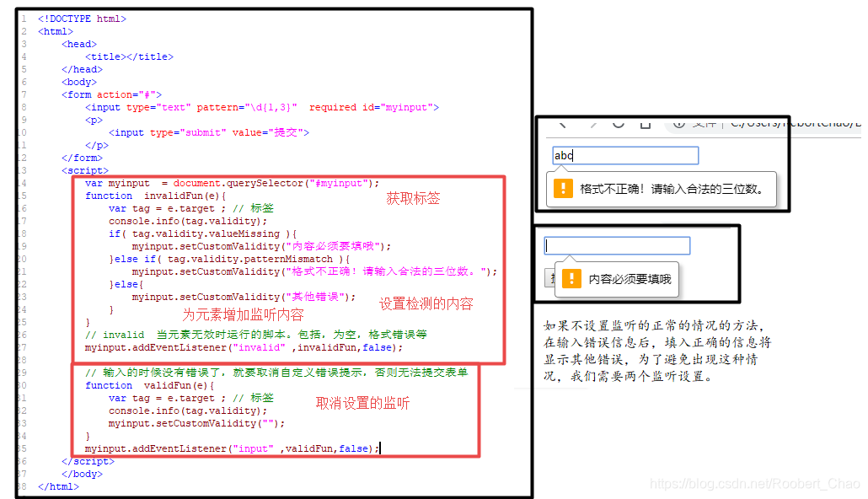The height and width of the screenshot is (499, 868).
Task: Click the closing "</html>" tag line
Action: click(58, 487)
